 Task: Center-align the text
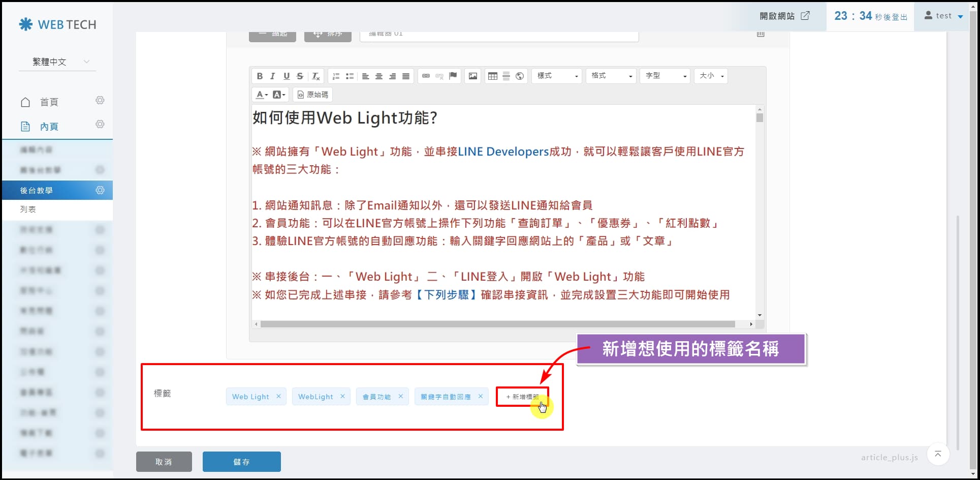pyautogui.click(x=378, y=76)
